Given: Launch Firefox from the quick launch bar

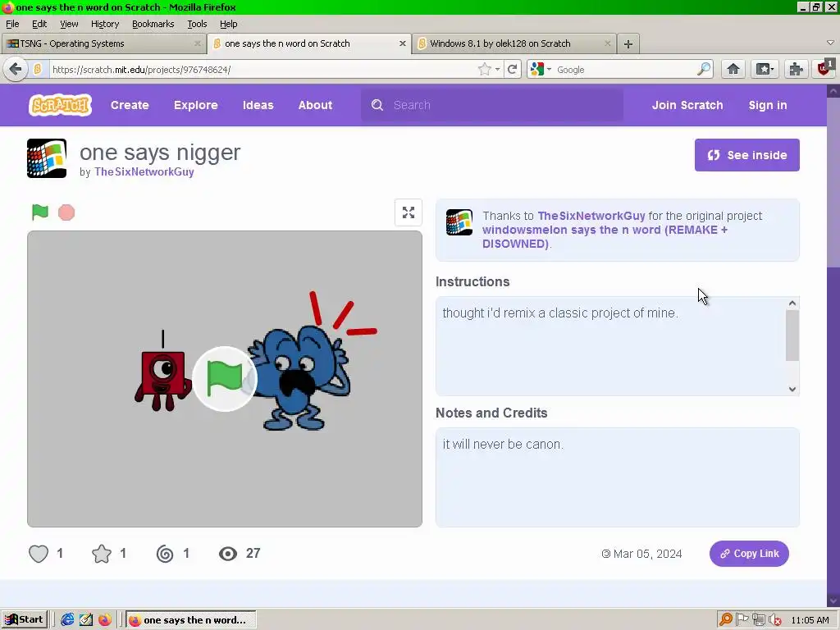Looking at the screenshot, I should tap(104, 620).
